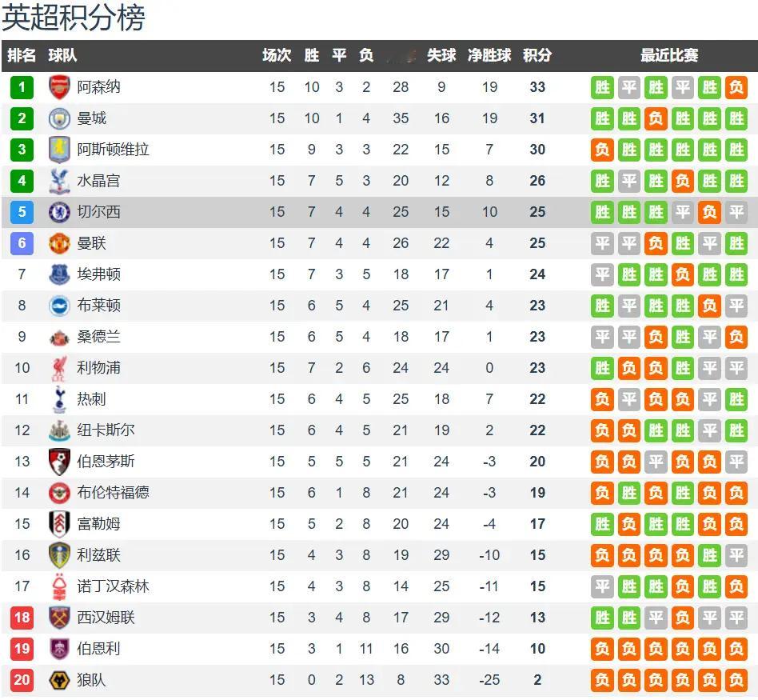The height and width of the screenshot is (700, 758).
Task: Click the Manchester City crest icon
Action: coord(59,118)
